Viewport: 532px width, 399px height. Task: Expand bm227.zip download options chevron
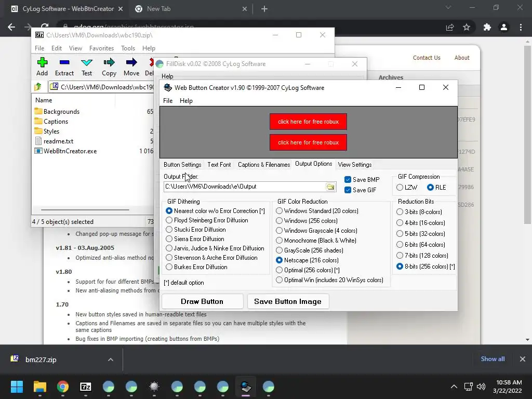111,360
